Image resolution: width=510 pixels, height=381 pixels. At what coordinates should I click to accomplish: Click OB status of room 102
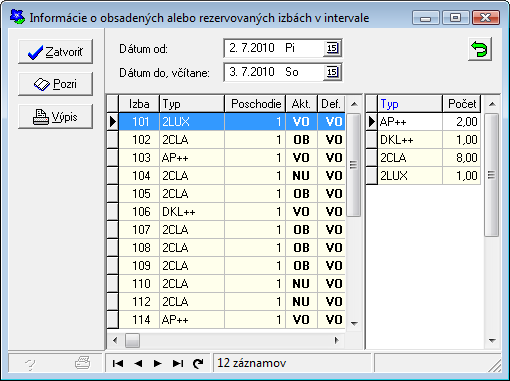click(x=301, y=140)
